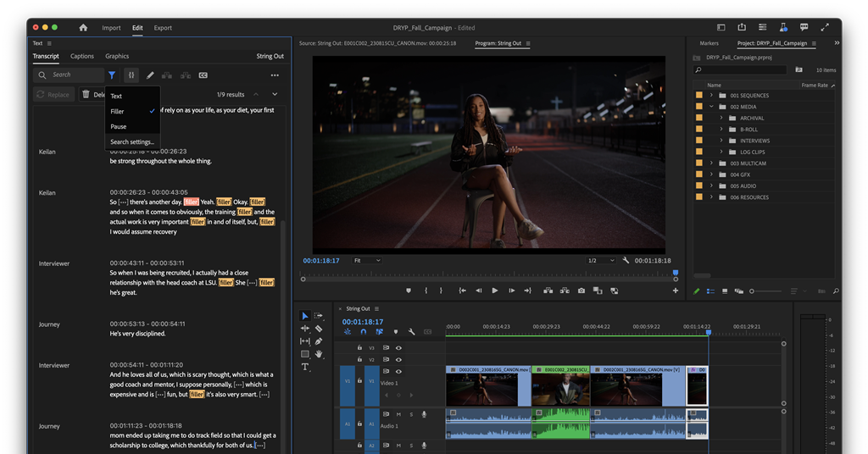Switch to the Import tab
The image size is (868, 454).
(x=111, y=28)
